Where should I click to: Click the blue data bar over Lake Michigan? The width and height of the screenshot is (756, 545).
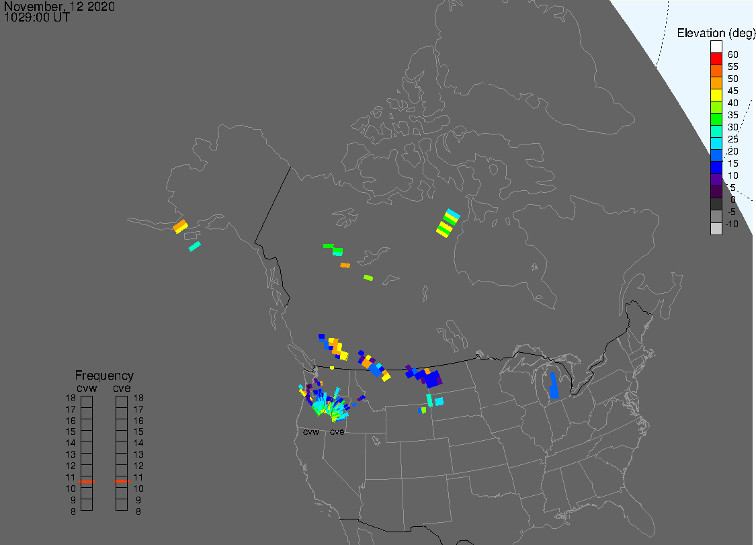tap(554, 385)
